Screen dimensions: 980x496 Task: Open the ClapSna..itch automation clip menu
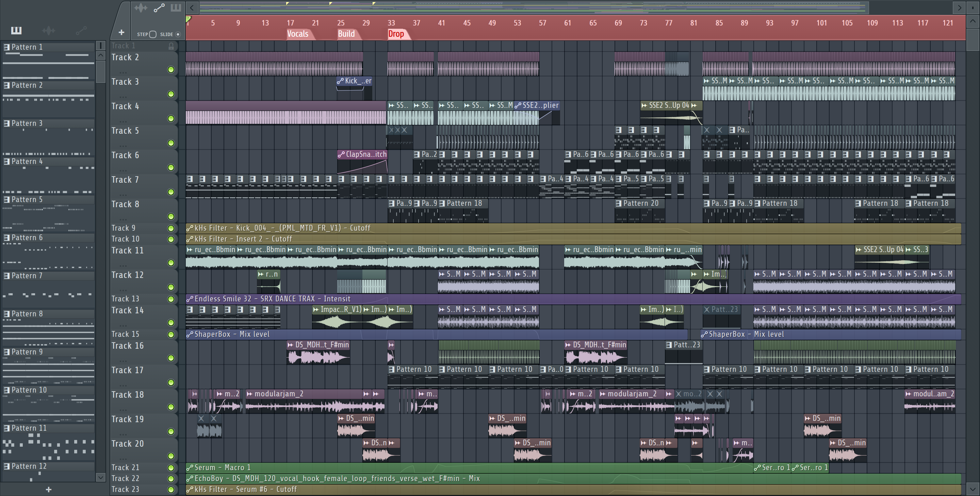[341, 154]
